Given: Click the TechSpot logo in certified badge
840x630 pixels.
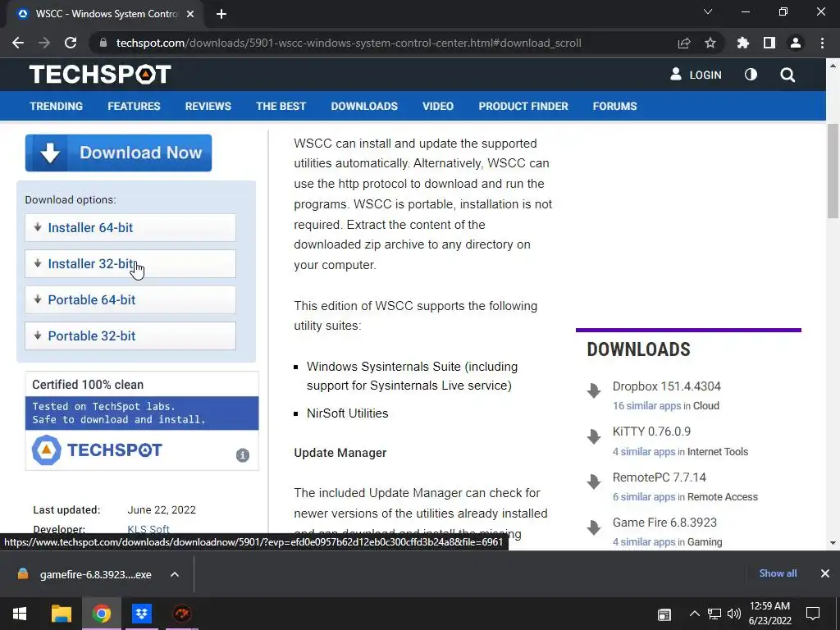Looking at the screenshot, I should (97, 450).
